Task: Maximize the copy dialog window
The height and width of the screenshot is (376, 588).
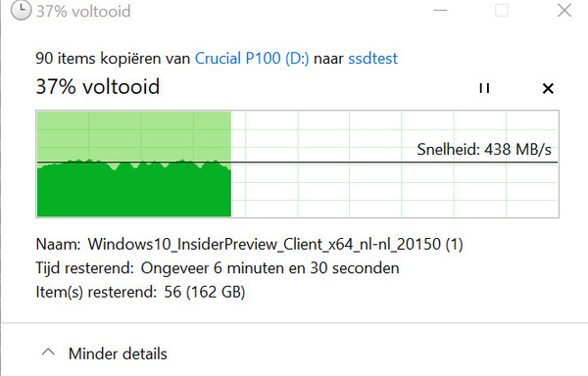Action: (x=502, y=11)
